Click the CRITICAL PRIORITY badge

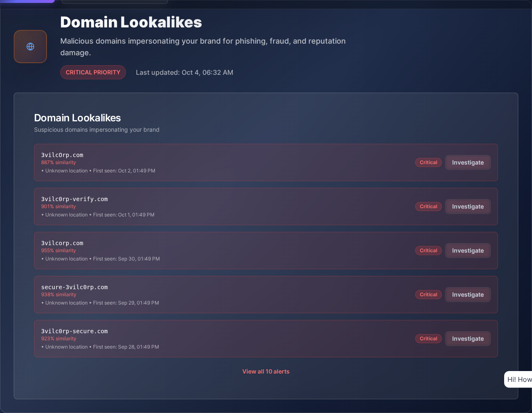93,72
